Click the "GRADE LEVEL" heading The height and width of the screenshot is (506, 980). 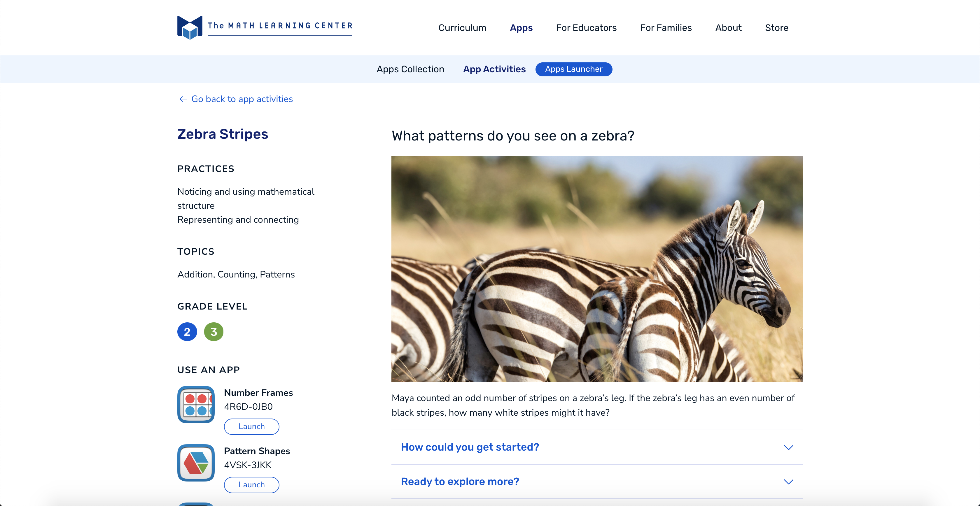tap(212, 306)
